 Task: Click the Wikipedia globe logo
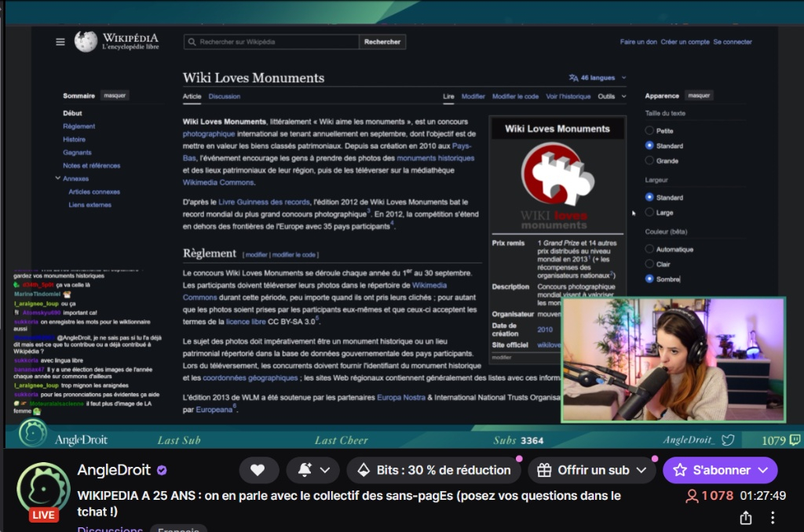click(x=86, y=42)
